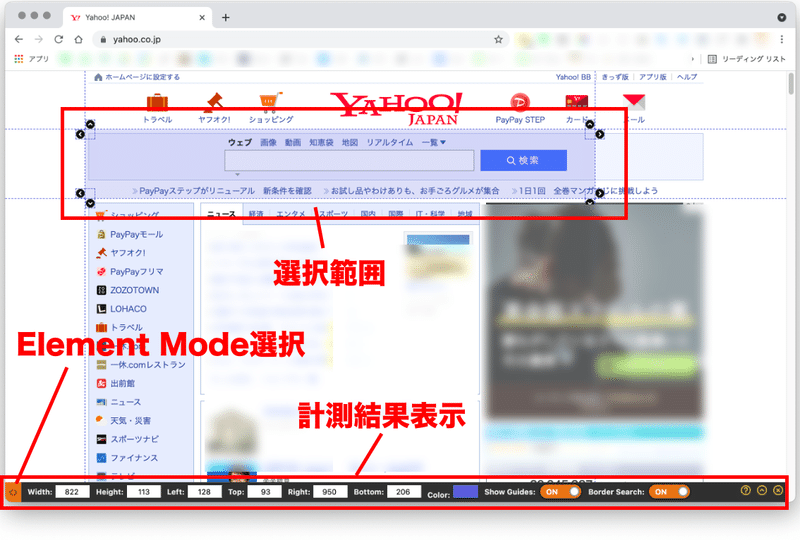
Task: Go back with the browser back arrow
Action: click(x=19, y=39)
